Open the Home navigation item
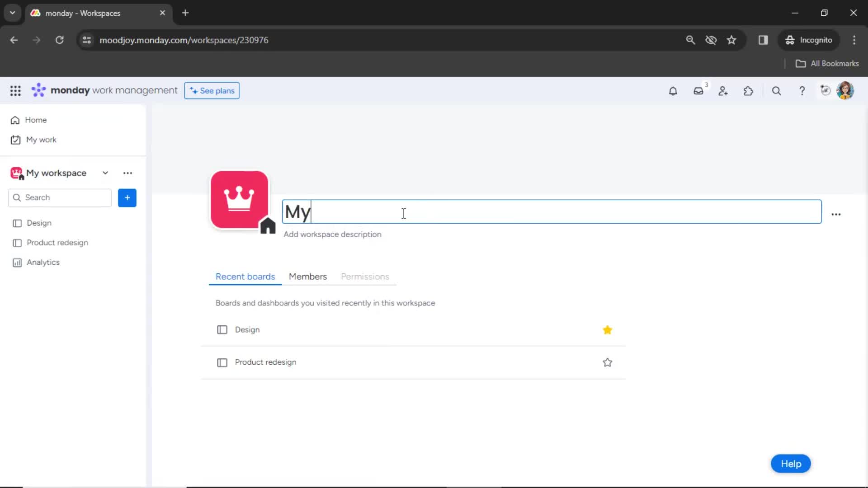868x488 pixels. [36, 120]
